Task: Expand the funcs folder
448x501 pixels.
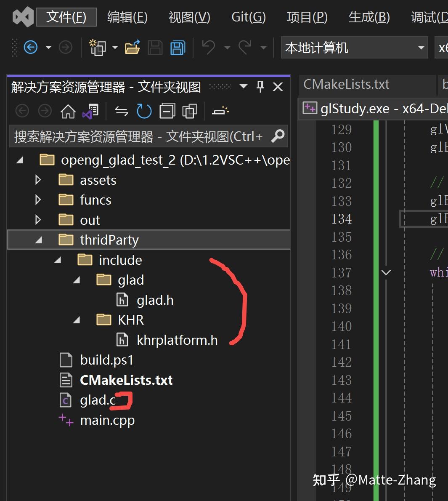Action: (x=38, y=200)
